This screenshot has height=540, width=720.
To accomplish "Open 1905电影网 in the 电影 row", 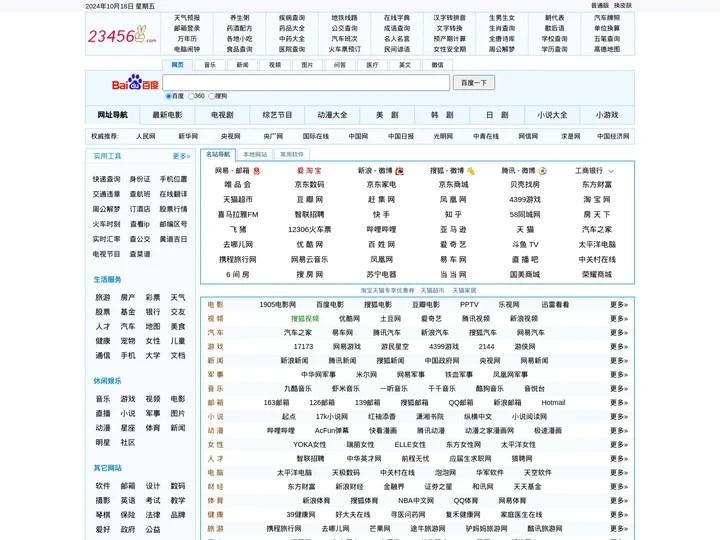I will (277, 304).
